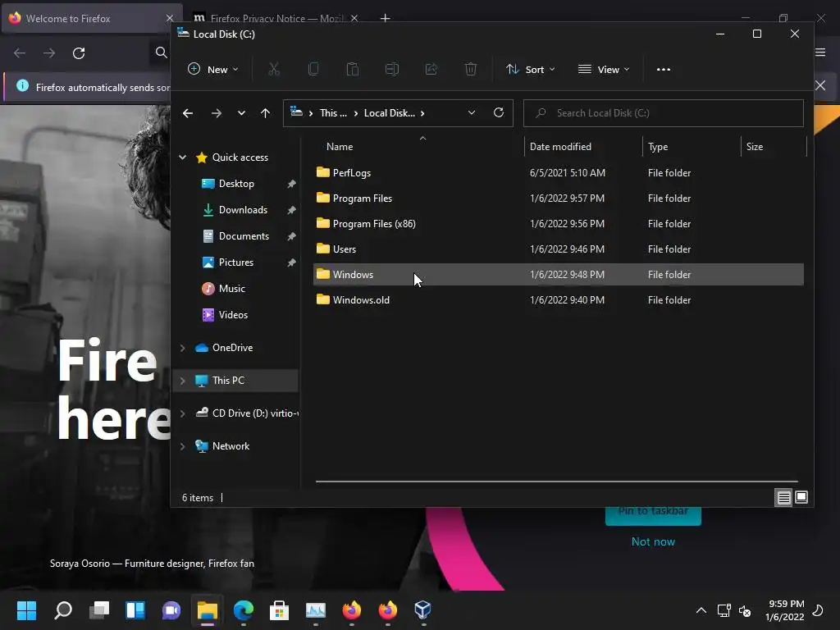Select the Windows folder row
840x630 pixels.
point(558,274)
